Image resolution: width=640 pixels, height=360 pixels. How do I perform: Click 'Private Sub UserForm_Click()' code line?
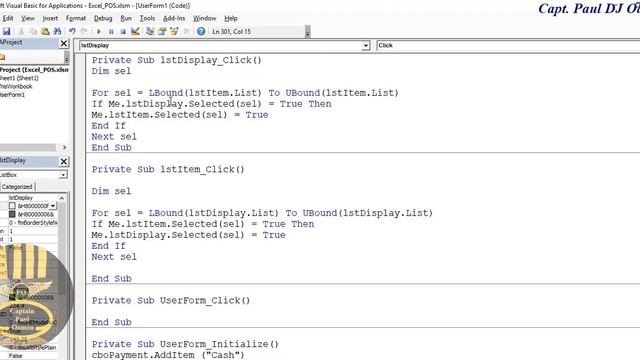171,300
